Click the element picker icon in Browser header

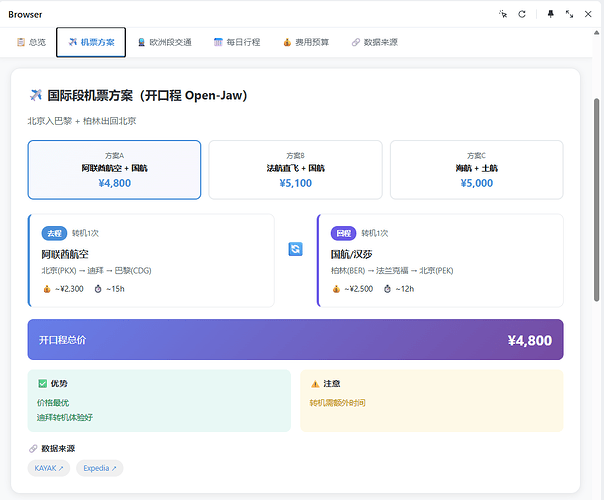tap(503, 14)
